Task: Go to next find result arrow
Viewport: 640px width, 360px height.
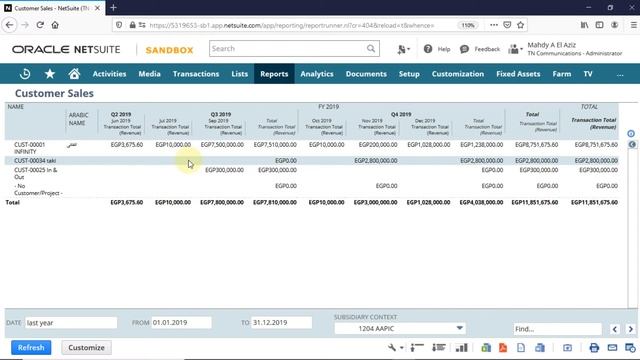Action: [630, 329]
